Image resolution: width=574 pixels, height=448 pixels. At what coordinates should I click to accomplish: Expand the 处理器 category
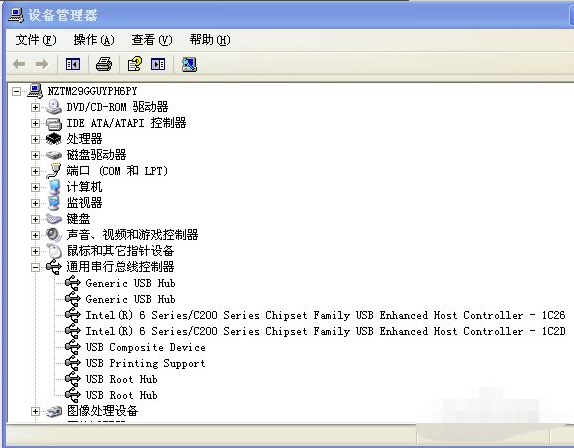(x=35, y=139)
